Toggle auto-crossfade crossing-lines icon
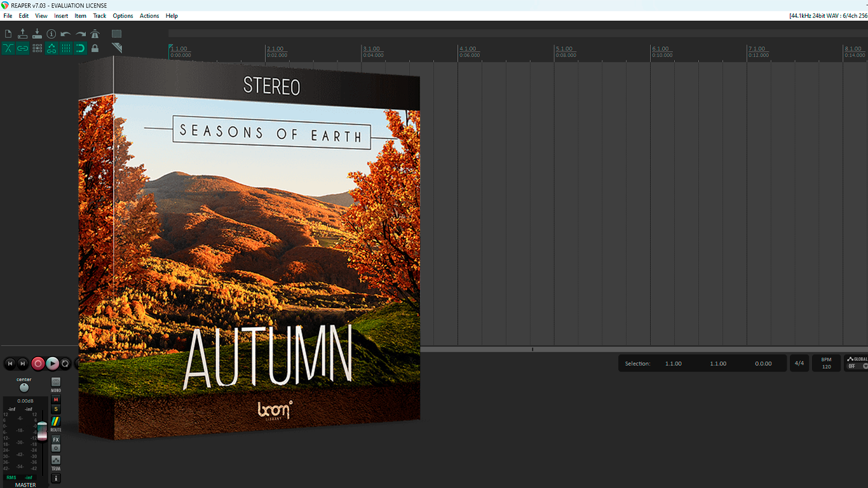868x488 pixels. coord(8,48)
